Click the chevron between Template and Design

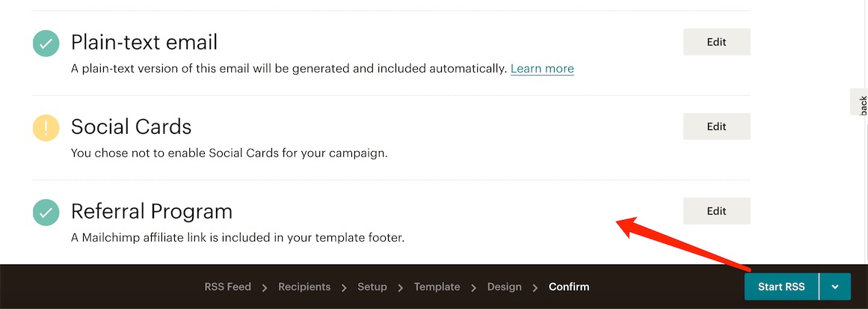click(x=474, y=287)
